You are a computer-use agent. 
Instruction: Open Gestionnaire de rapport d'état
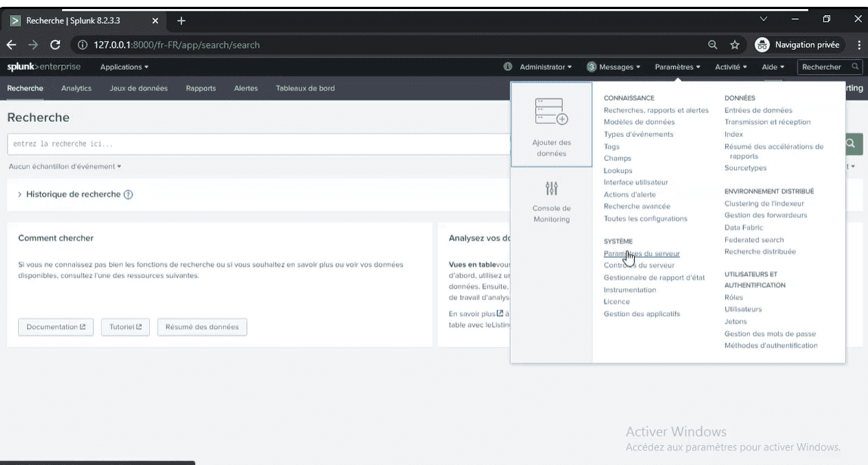[655, 277]
